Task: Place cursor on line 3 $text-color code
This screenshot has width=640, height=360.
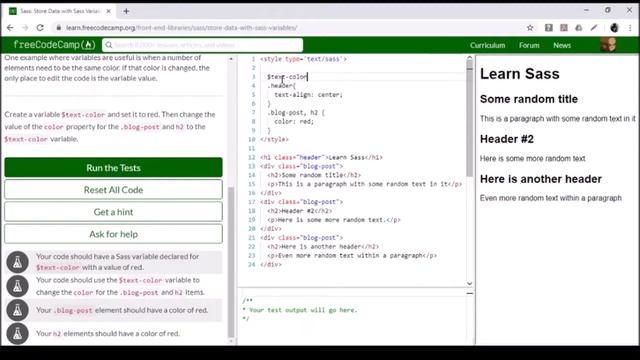Action: pyautogui.click(x=287, y=77)
